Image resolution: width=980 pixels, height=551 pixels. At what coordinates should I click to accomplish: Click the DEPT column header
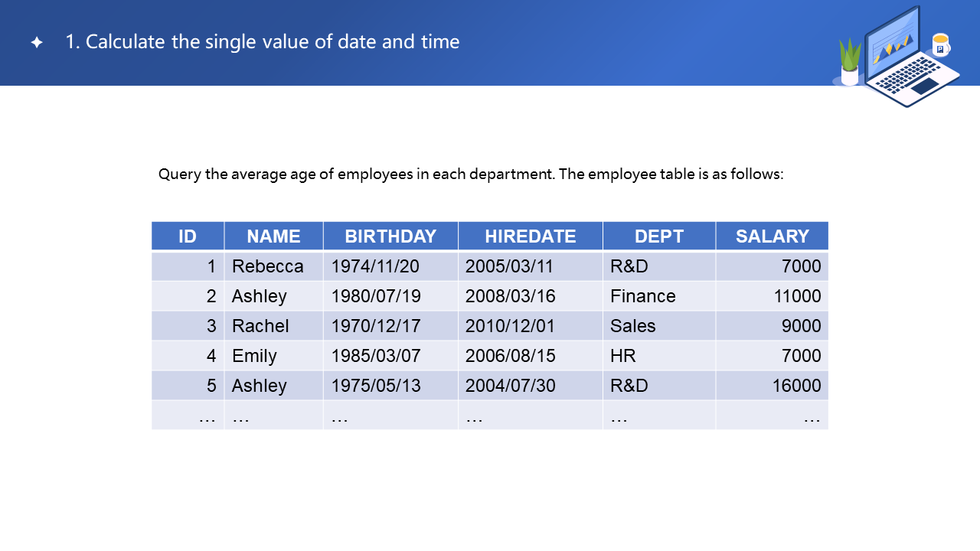[x=658, y=236]
